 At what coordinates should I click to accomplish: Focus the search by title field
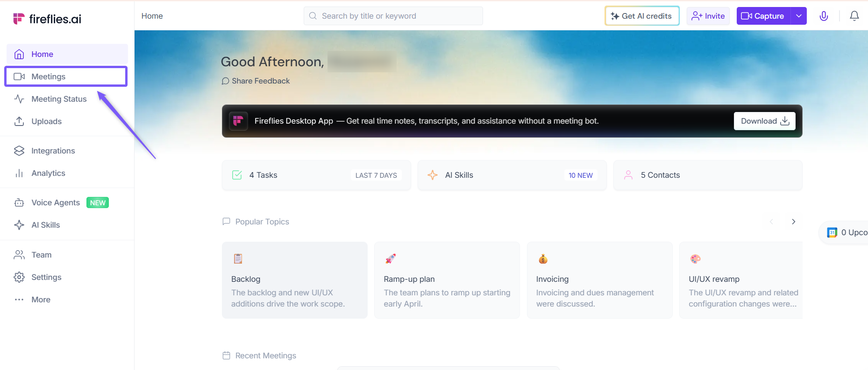(397, 16)
